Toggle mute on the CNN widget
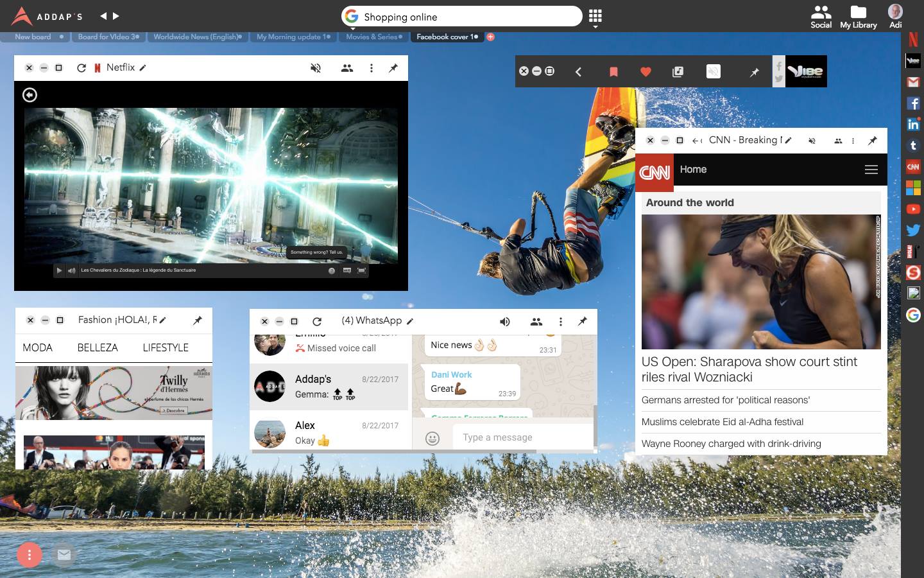 tap(812, 141)
